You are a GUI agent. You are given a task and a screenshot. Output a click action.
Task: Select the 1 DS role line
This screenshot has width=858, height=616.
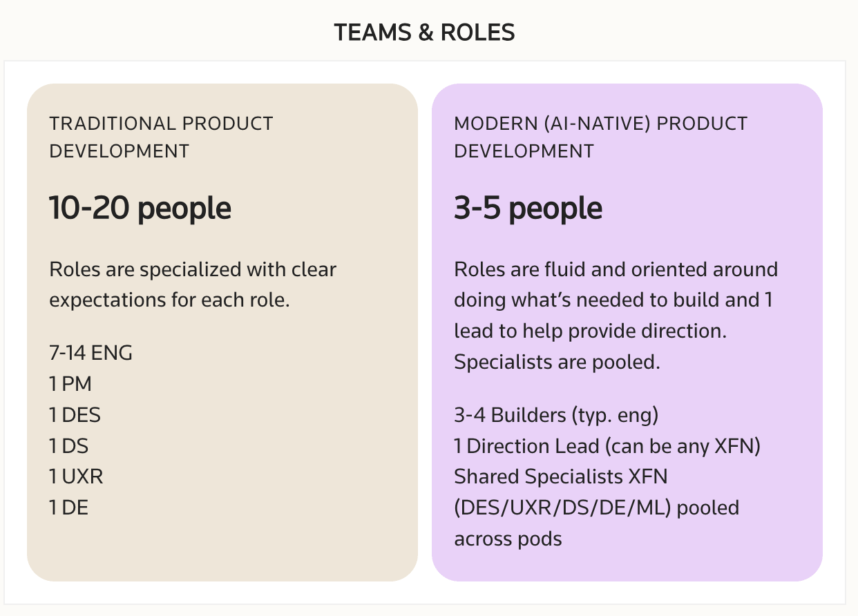pyautogui.click(x=69, y=446)
